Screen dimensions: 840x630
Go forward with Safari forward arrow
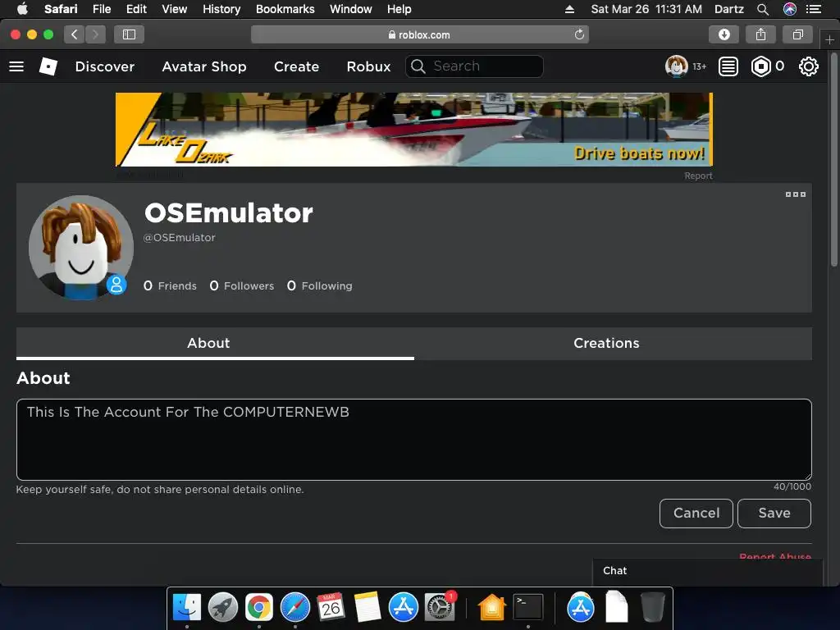click(95, 34)
